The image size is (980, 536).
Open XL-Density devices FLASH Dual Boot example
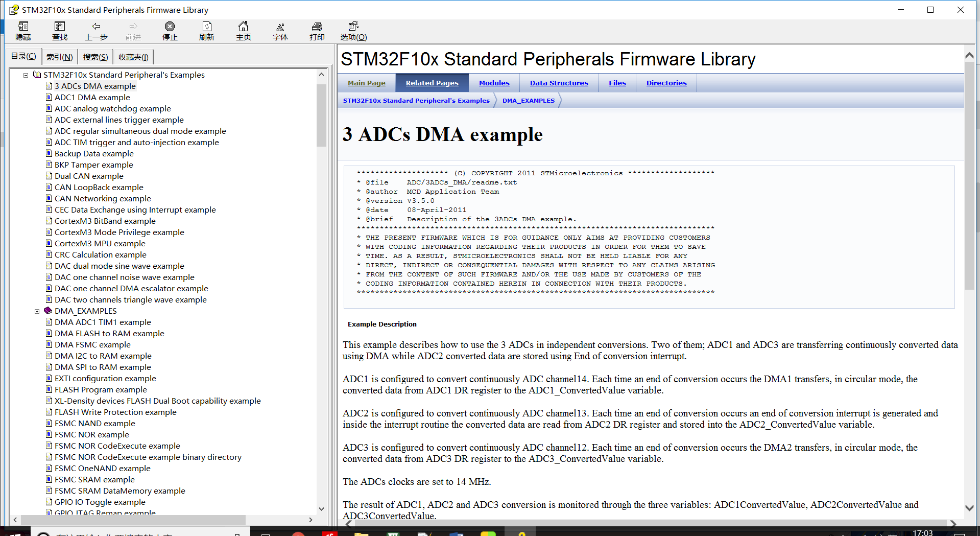157,401
